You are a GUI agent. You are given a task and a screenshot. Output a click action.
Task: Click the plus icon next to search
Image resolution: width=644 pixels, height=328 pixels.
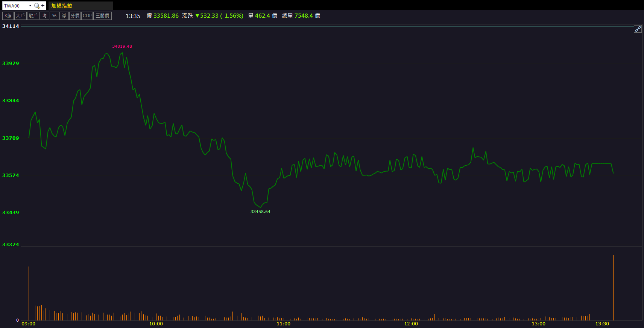[43, 6]
